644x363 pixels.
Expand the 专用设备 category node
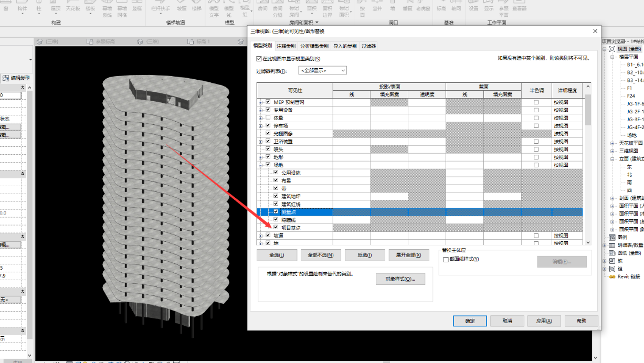coord(260,110)
